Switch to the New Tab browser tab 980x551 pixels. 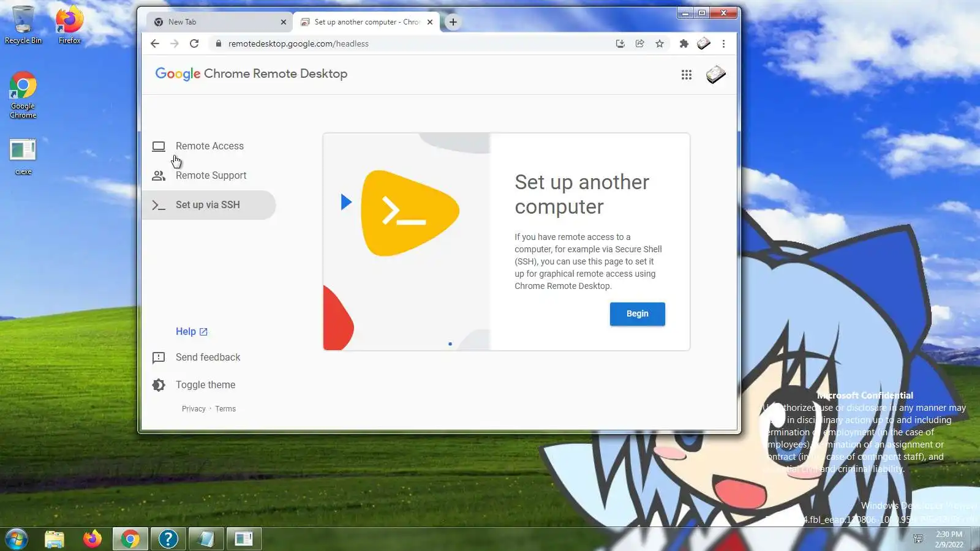[219, 22]
